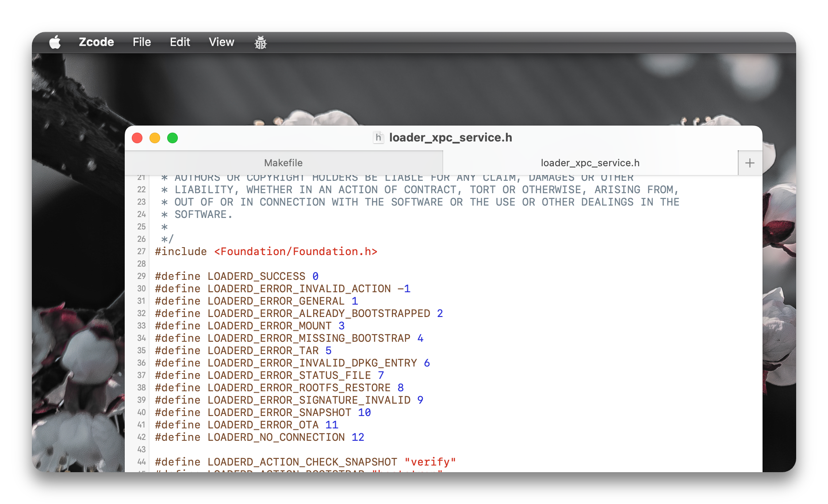Screen dimensions: 828x504
Task: Click LOADERD_ERROR_GENERAL text
Action: (x=276, y=301)
